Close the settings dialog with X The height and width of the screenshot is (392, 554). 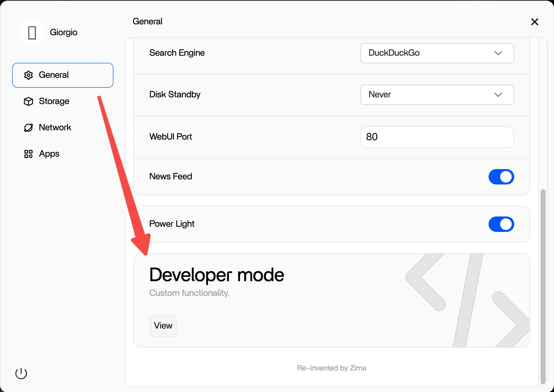pyautogui.click(x=534, y=22)
